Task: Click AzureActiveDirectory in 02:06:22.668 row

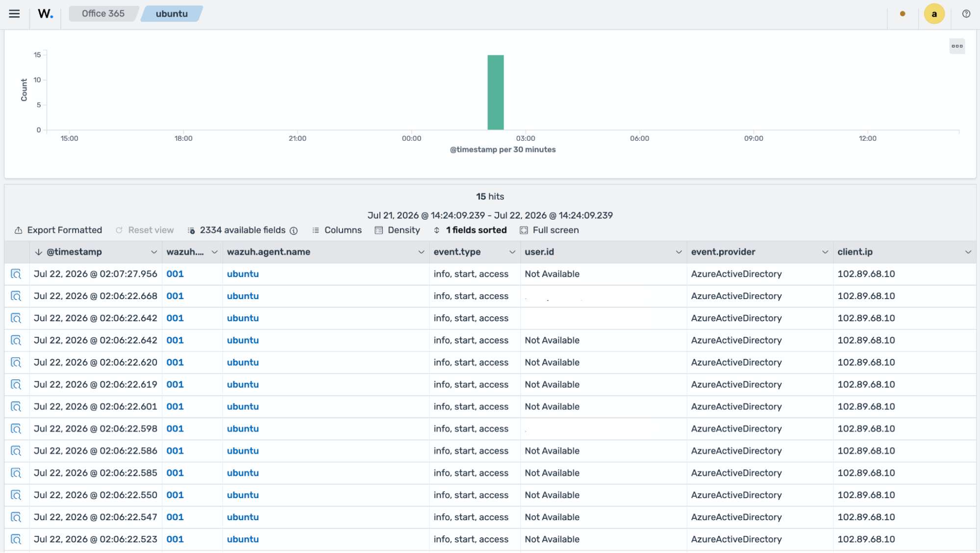Action: pos(736,296)
